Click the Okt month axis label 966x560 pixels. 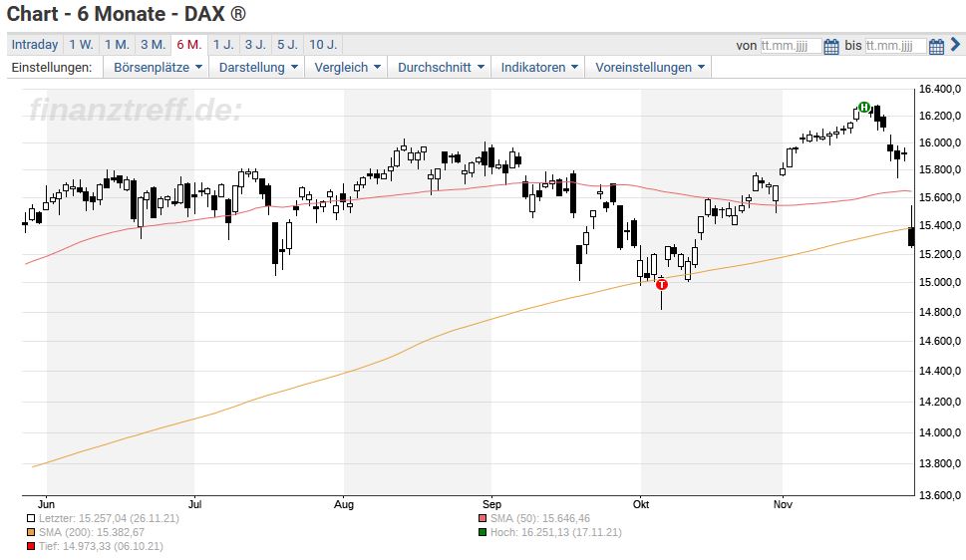coord(641,504)
